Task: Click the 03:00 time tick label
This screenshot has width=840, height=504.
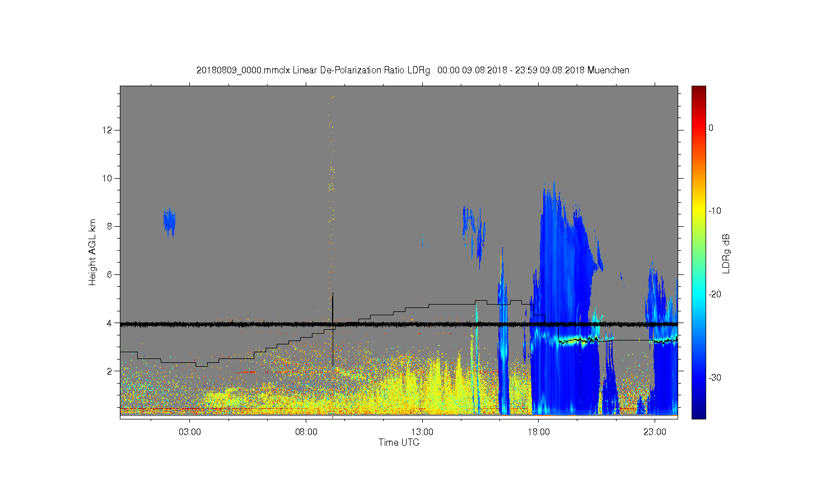Action: click(x=190, y=432)
